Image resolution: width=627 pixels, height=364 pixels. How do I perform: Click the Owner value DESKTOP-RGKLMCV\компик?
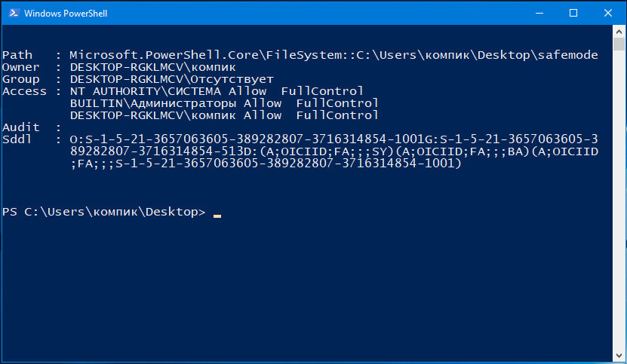[152, 67]
